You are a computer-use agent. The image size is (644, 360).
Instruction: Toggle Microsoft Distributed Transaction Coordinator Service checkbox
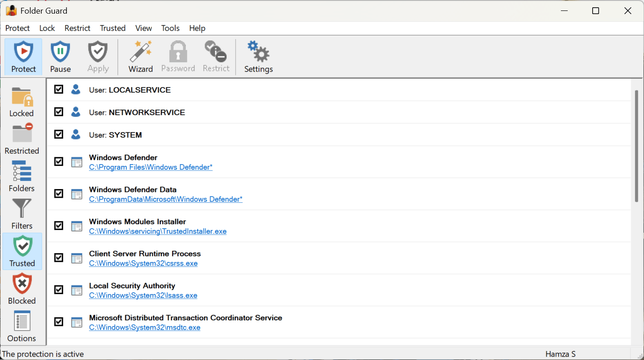[59, 322]
